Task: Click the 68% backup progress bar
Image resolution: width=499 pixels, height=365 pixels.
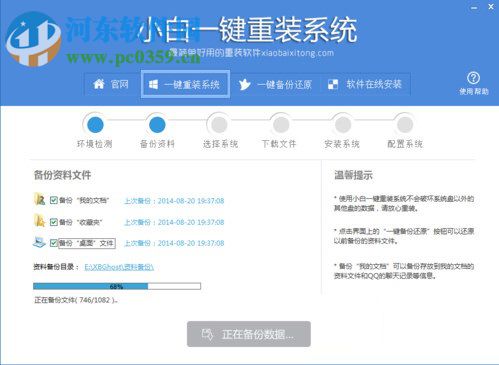Action: (117, 286)
